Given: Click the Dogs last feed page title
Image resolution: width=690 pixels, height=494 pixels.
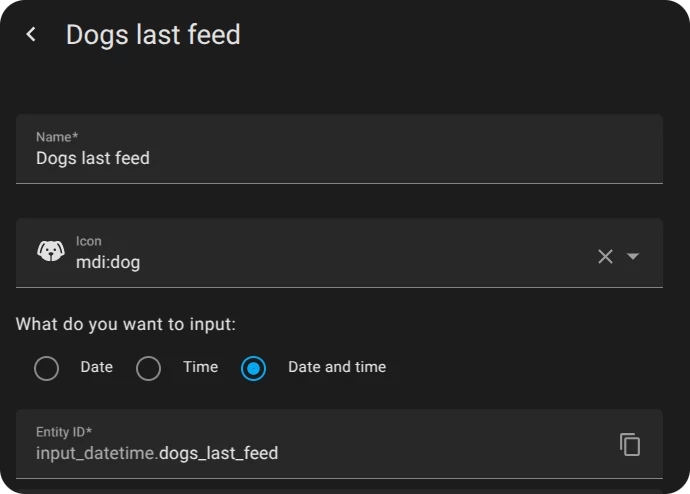Looking at the screenshot, I should 153,35.
